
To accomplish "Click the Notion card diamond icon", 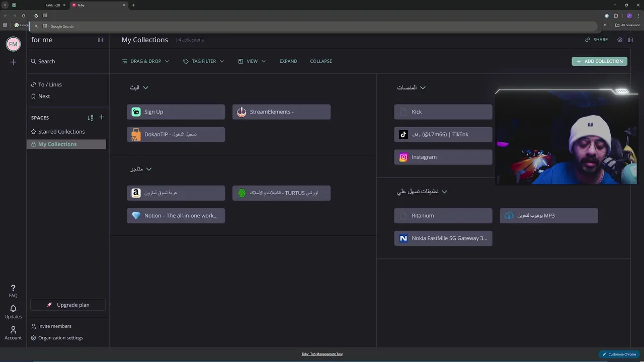I will [x=136, y=215].
